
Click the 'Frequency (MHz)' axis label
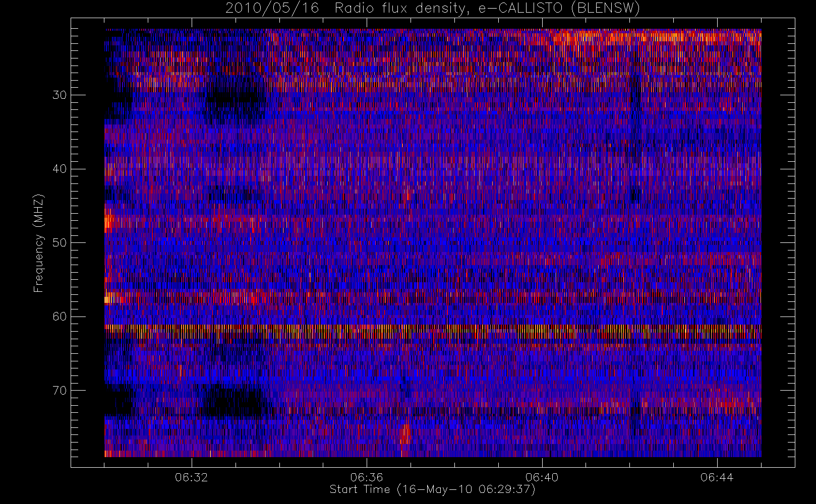[39, 243]
